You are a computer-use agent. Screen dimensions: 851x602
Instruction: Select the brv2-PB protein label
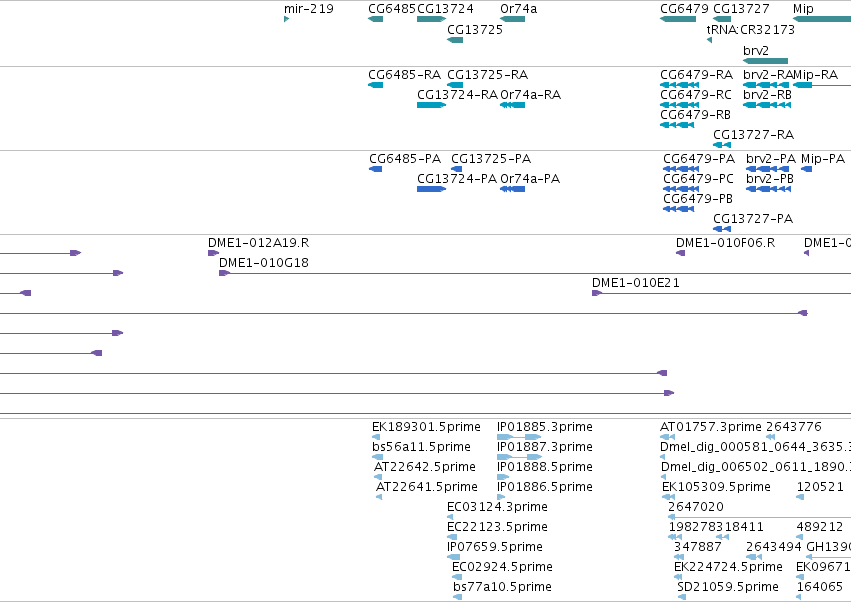click(x=770, y=179)
